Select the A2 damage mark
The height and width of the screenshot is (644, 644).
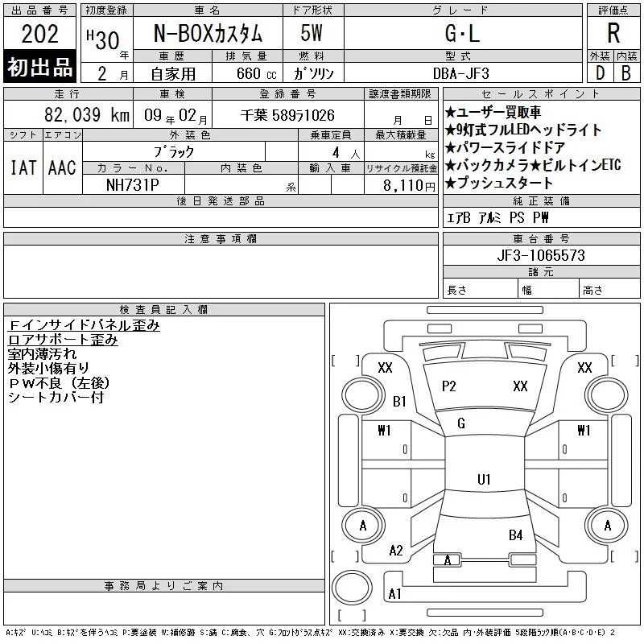point(396,551)
